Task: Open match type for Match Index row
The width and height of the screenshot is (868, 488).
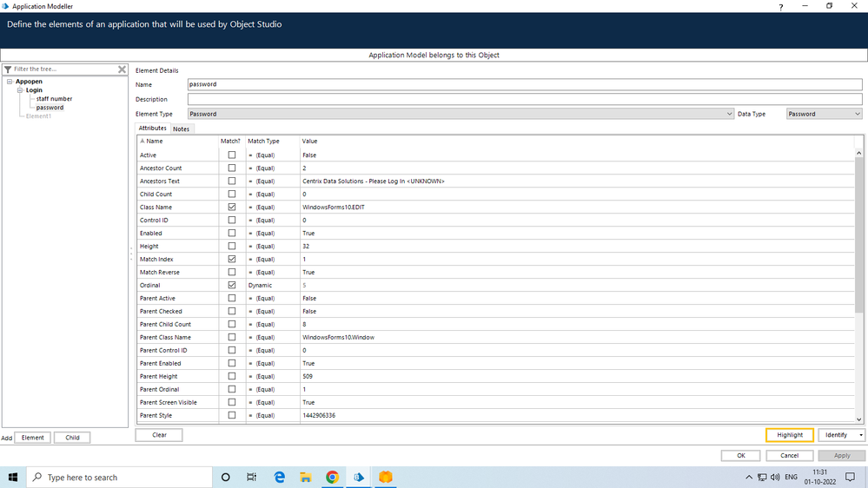Action: point(272,259)
